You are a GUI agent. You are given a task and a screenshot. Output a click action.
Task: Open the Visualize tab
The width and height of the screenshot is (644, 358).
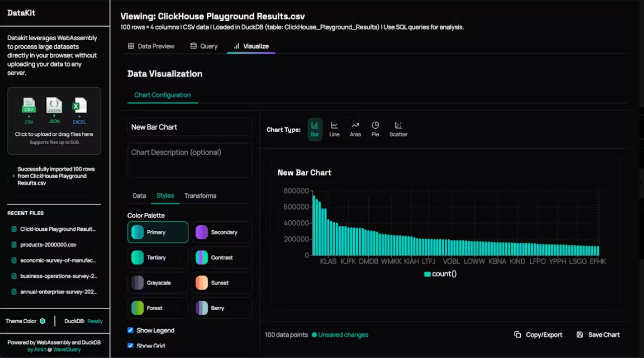(251, 46)
